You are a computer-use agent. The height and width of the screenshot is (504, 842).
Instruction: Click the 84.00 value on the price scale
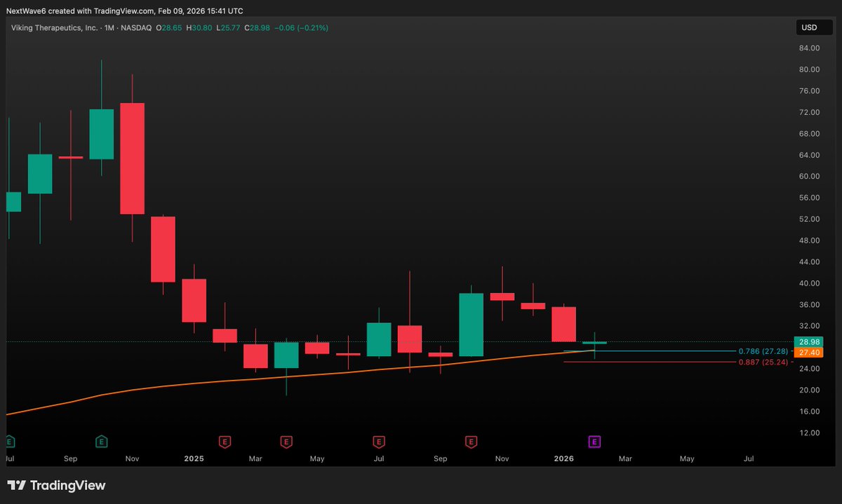point(808,48)
